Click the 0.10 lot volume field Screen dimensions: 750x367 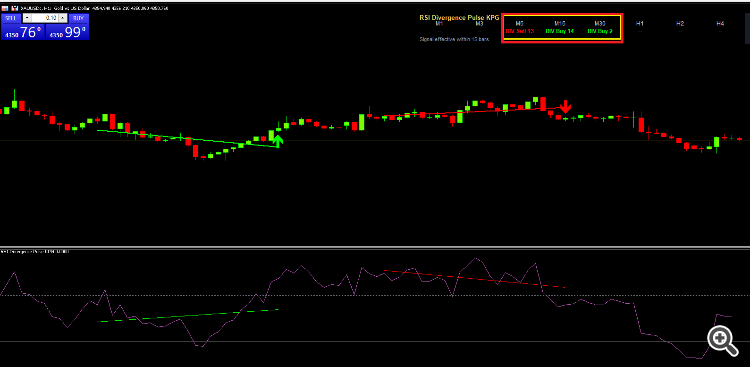click(44, 18)
